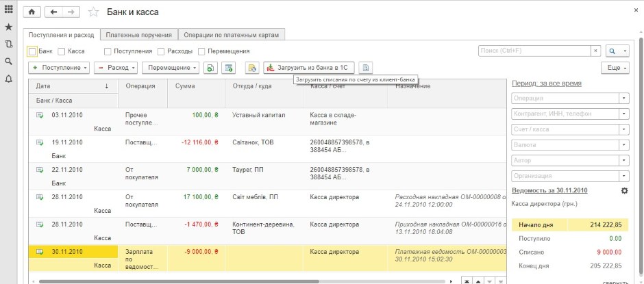Click document icon of 22.11.2010 row
The height and width of the screenshot is (284, 644).
point(40,170)
